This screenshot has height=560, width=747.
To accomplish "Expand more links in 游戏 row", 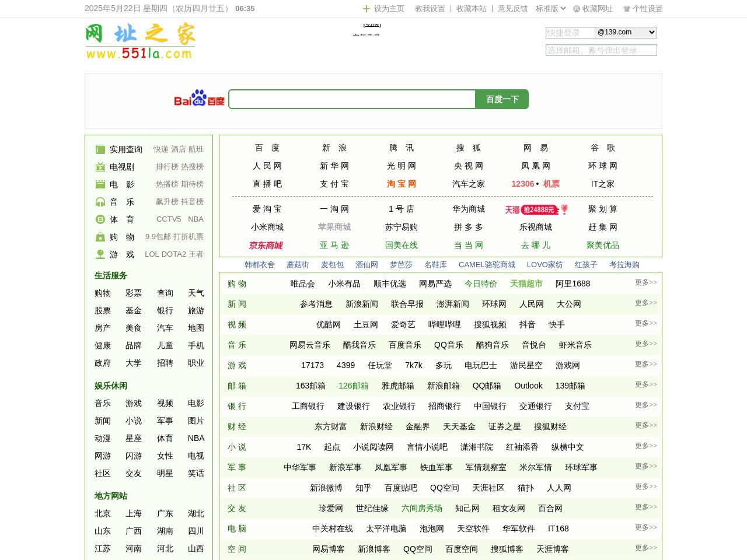I will click(646, 364).
